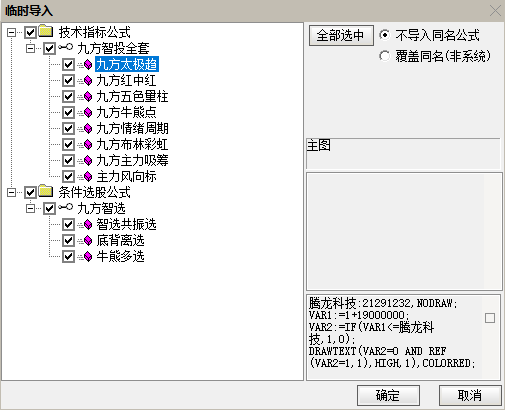Click the pink cube icon beside 智选共振选
Image resolution: width=505 pixels, height=410 pixels.
click(x=88, y=224)
